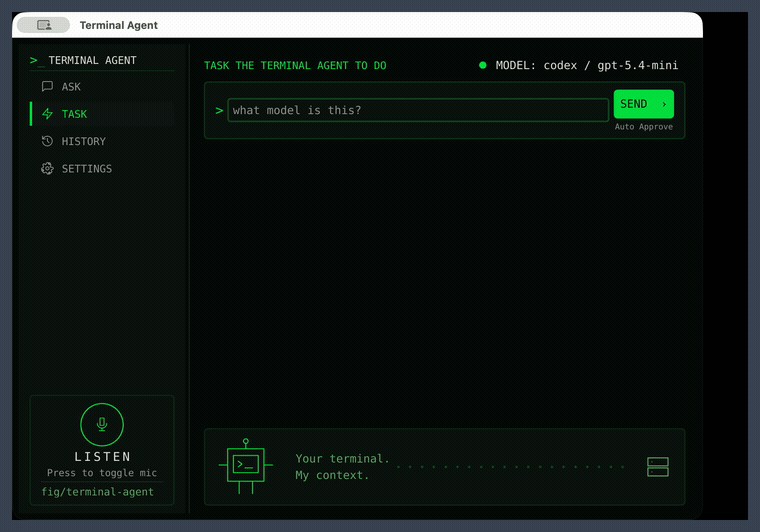Click 'TASK THE TERMINAL AGENT TO DO' heading

[295, 65]
